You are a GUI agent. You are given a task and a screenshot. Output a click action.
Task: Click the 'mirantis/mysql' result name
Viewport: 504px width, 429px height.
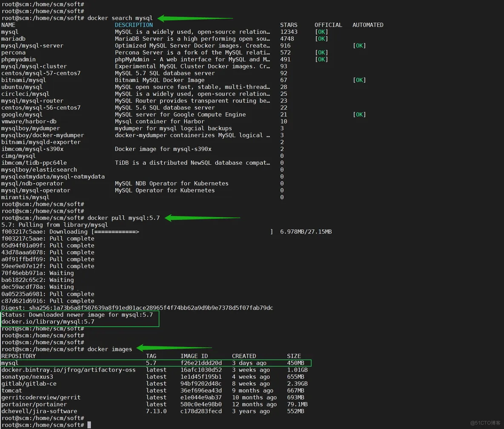[x=26, y=197]
